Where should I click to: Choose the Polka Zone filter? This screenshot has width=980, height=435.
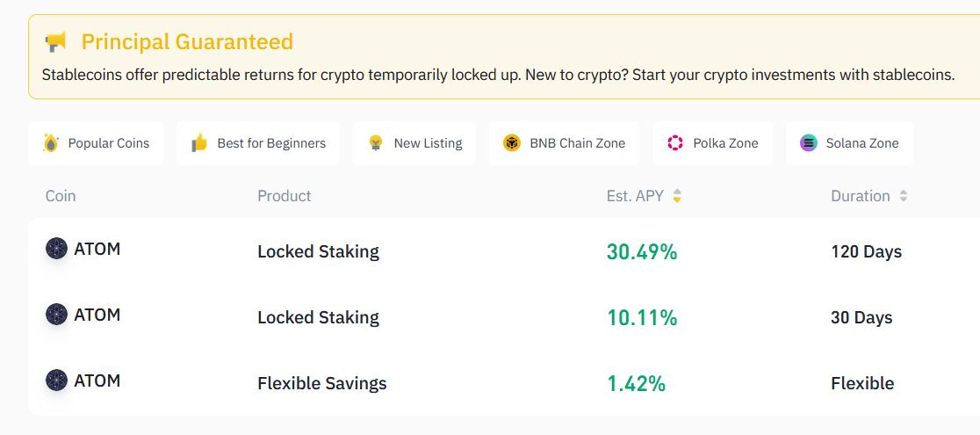click(712, 143)
